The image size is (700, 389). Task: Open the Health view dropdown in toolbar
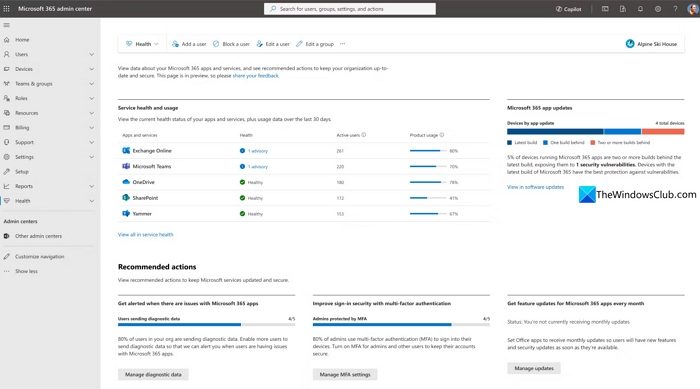click(142, 44)
